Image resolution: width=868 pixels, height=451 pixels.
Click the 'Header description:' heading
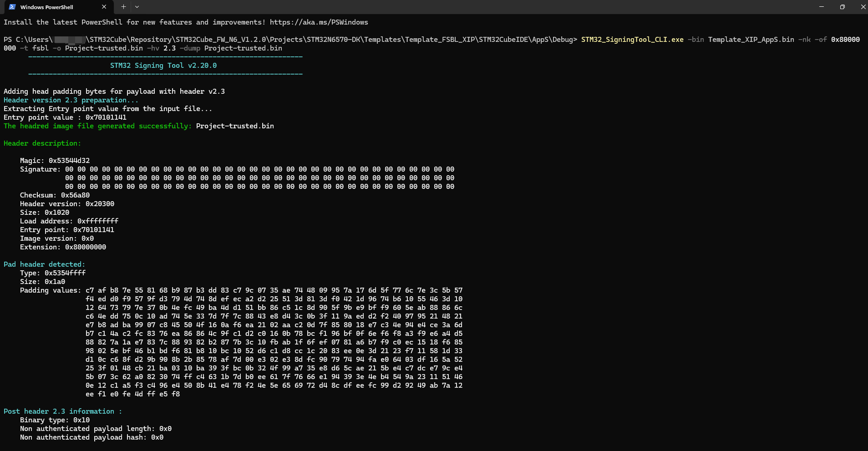point(42,143)
